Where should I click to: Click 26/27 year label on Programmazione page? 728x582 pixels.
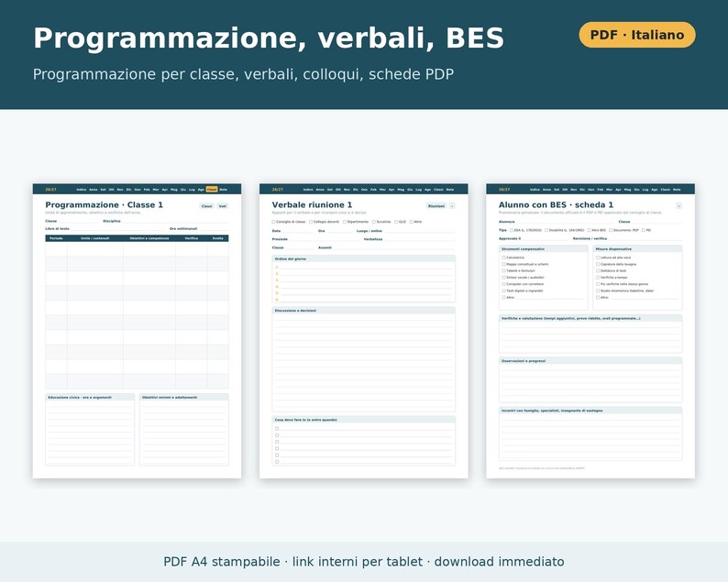50,190
